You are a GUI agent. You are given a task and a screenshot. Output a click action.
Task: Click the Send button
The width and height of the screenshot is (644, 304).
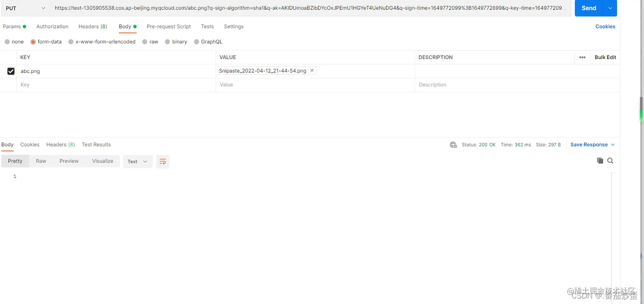point(589,8)
